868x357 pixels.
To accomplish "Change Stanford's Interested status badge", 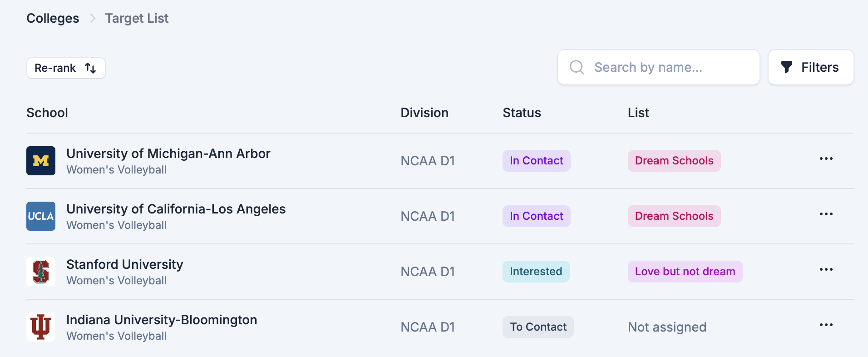I will [536, 272].
